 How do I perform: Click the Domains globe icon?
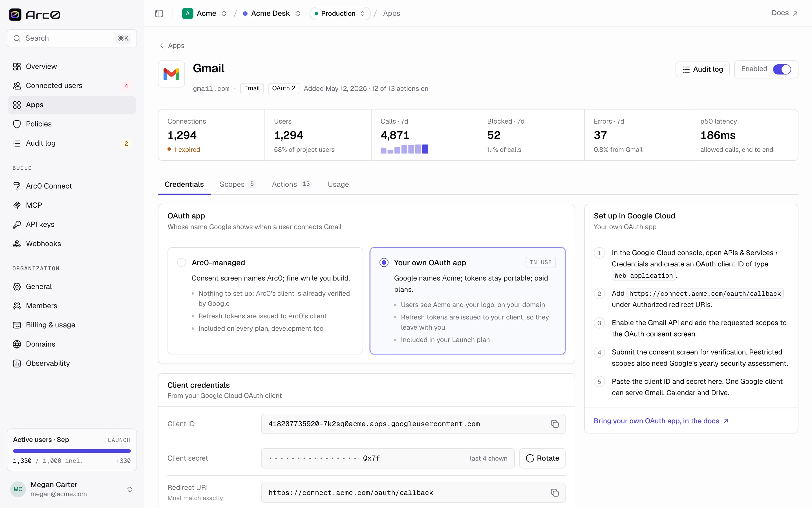(17, 344)
